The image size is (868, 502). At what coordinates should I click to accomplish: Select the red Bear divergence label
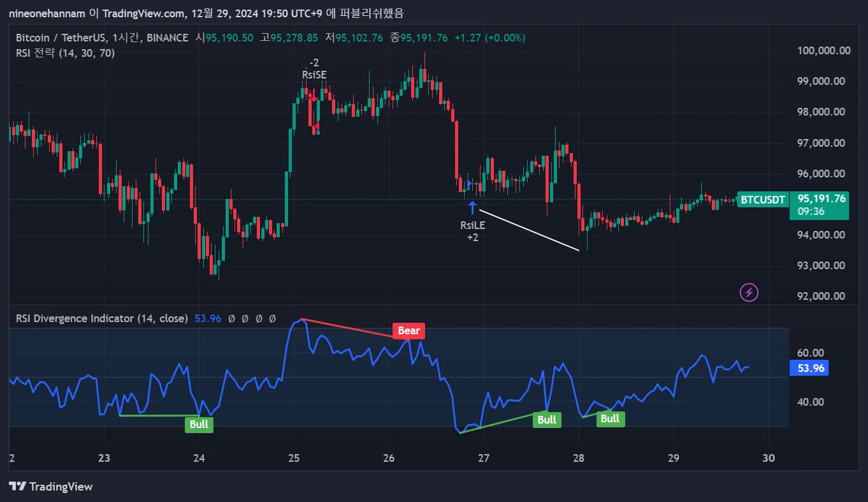409,330
